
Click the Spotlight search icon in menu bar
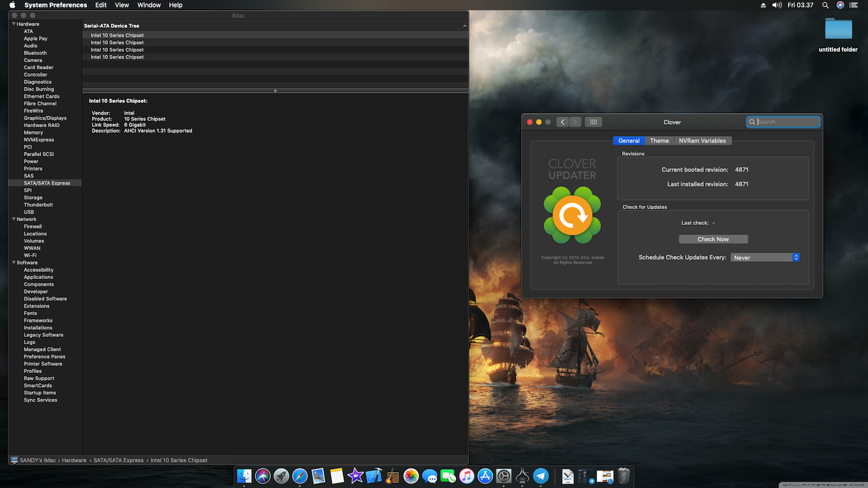[825, 5]
